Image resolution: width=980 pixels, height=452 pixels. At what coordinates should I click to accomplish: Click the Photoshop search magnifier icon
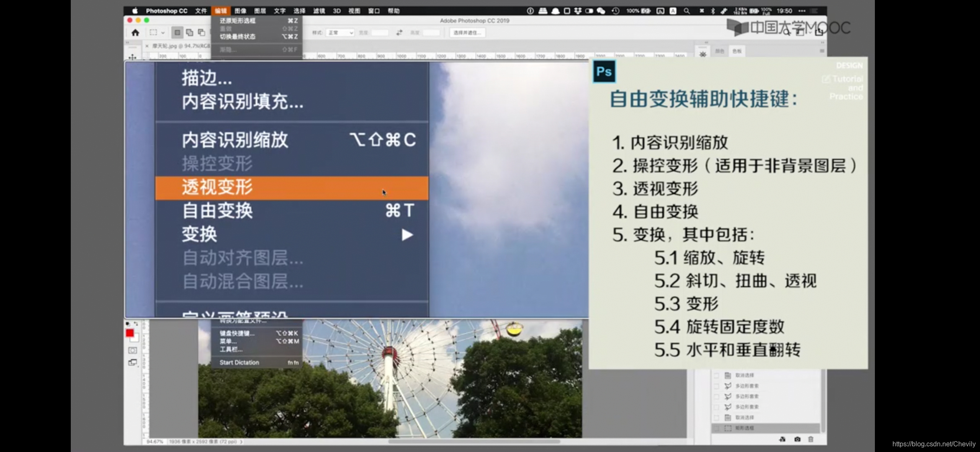[787, 32]
